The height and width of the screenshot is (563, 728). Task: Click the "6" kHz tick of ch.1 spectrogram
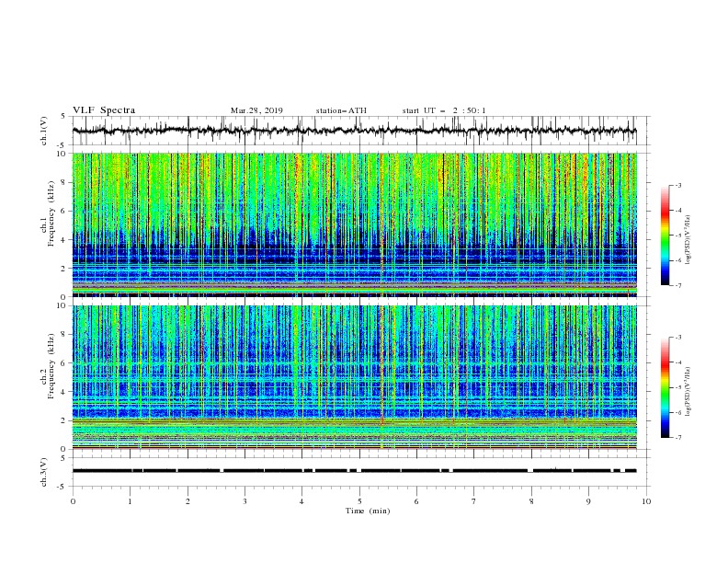[x=64, y=211]
